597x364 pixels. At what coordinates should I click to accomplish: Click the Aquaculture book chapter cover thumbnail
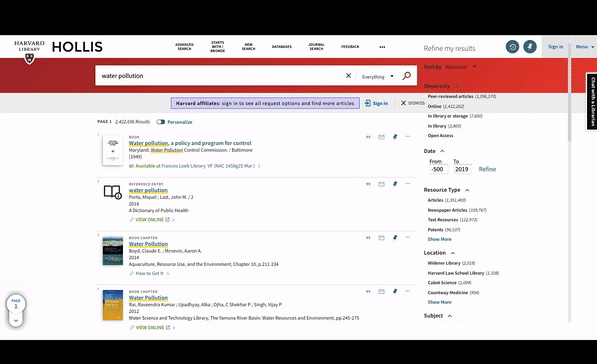[113, 251]
